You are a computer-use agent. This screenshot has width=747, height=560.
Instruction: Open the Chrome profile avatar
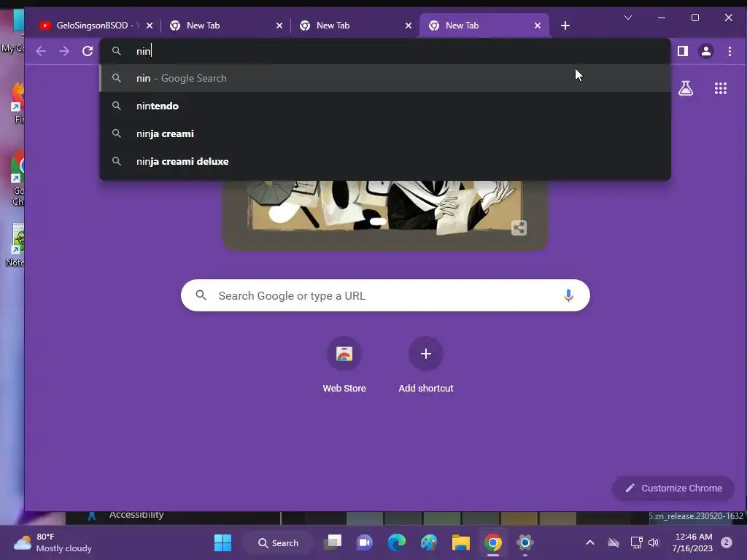[x=706, y=51]
